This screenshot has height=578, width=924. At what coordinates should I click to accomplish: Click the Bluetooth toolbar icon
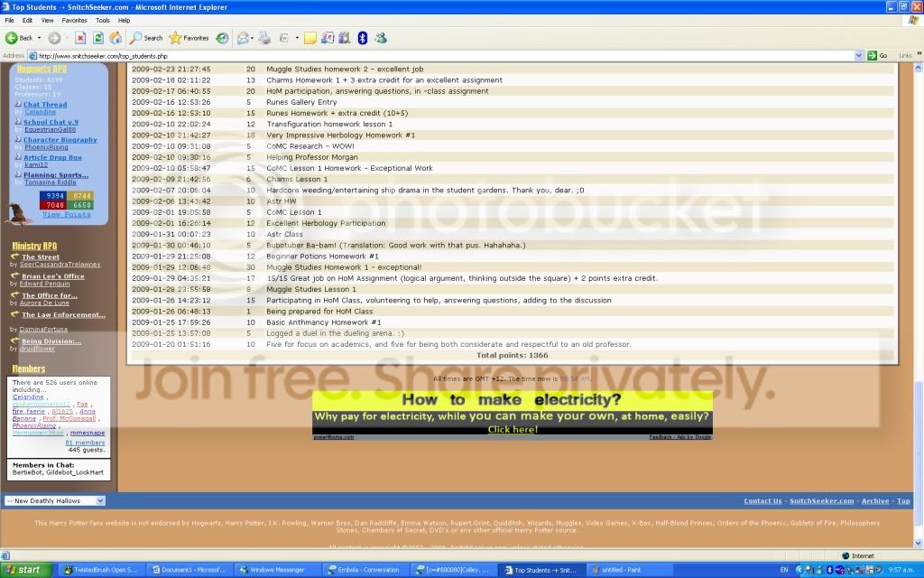(x=362, y=38)
